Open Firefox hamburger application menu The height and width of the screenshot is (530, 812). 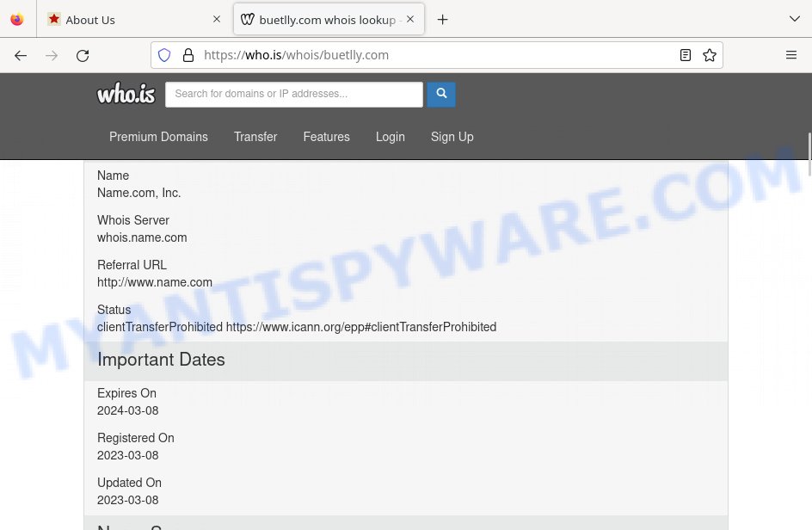click(x=791, y=55)
